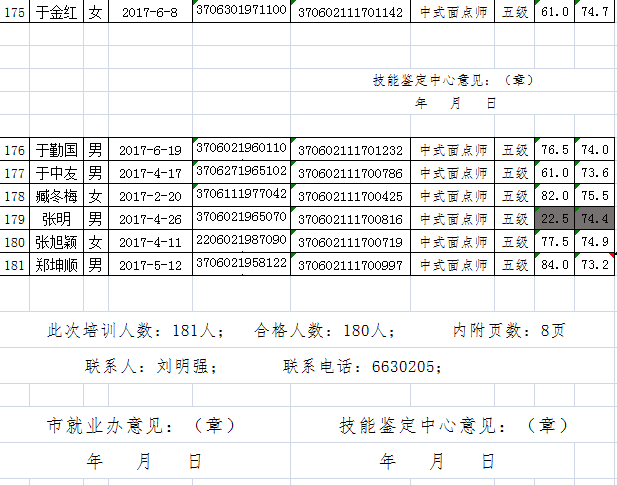Click date cell 2017-4-17
Viewport: 617px width, 485px height.
click(150, 173)
